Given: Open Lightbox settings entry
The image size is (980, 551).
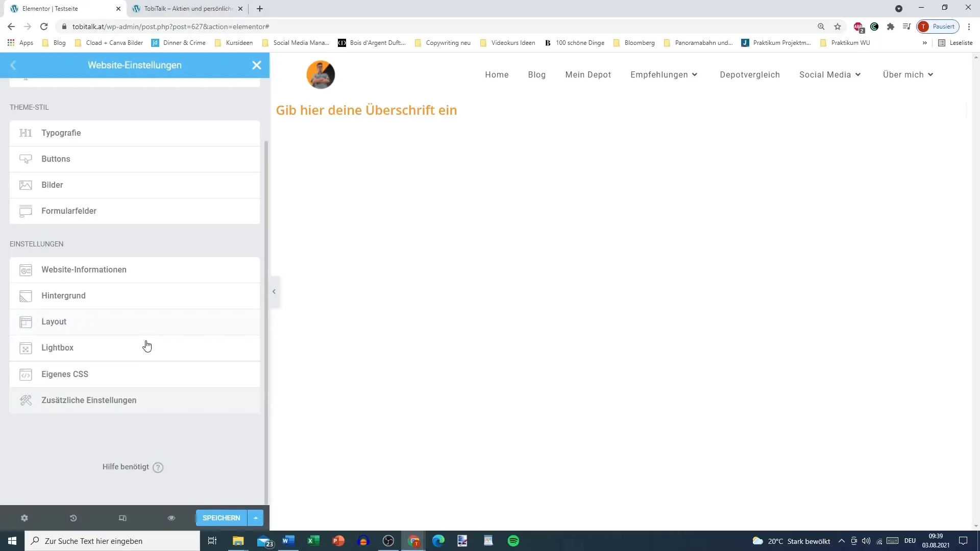Looking at the screenshot, I should coord(135,348).
